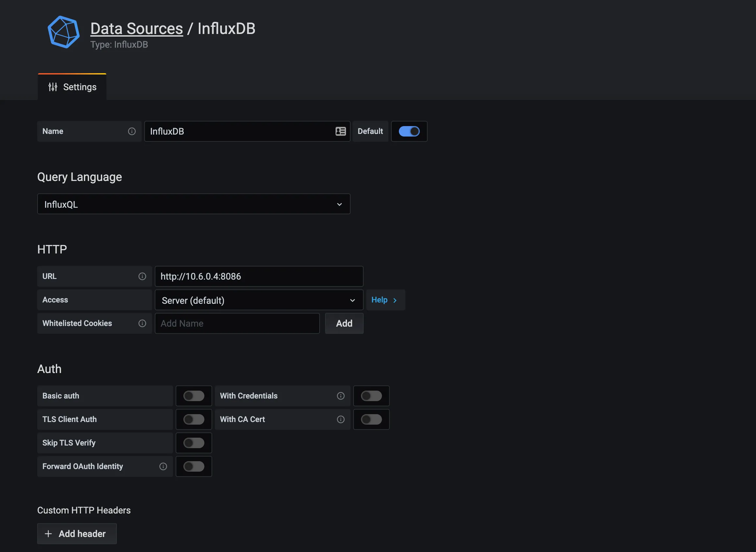756x552 pixels.
Task: Click the URL input field
Action: point(259,276)
